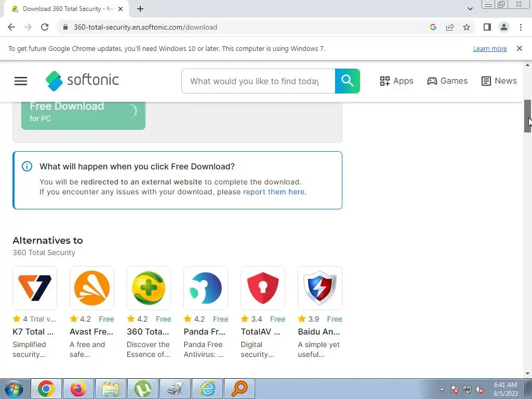Open TotalAV shield icon
The height and width of the screenshot is (399, 532).
click(x=262, y=288)
